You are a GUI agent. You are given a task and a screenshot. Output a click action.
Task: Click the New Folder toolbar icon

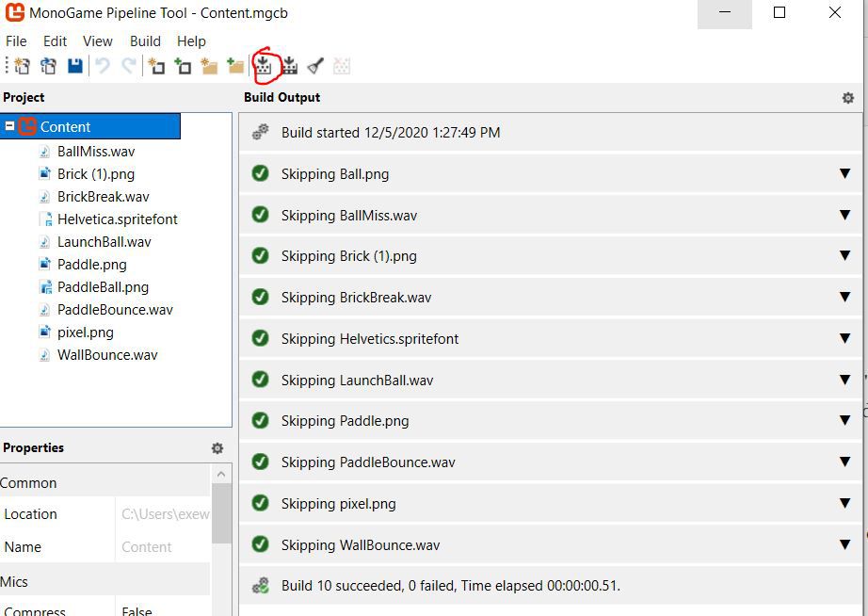pyautogui.click(x=209, y=66)
